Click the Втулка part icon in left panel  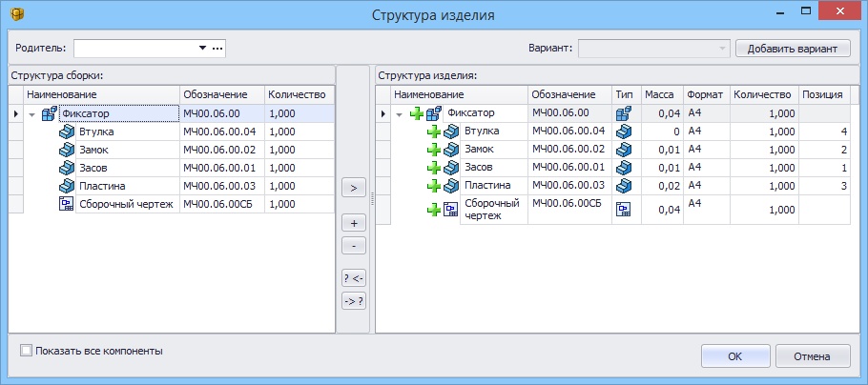point(67,132)
